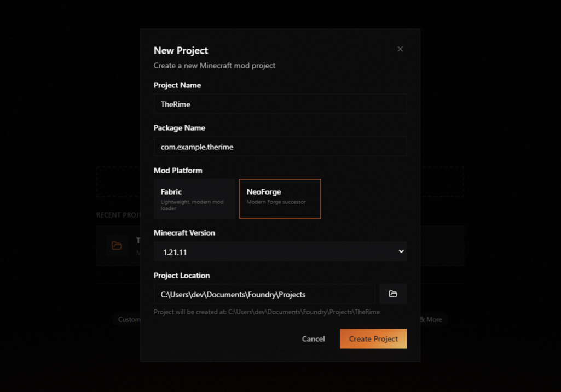Click the Custom pill at the bottom left
Screen dimensions: 561x392
coord(130,319)
